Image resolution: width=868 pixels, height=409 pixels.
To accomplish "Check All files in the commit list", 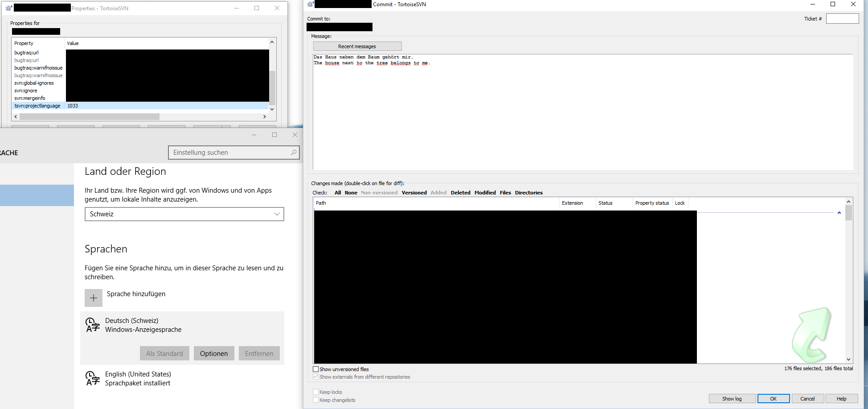I will click(x=338, y=193).
